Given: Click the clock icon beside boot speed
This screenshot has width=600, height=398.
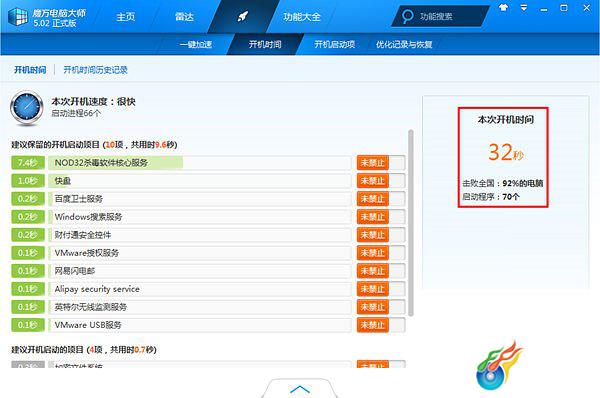Looking at the screenshot, I should click(x=27, y=108).
